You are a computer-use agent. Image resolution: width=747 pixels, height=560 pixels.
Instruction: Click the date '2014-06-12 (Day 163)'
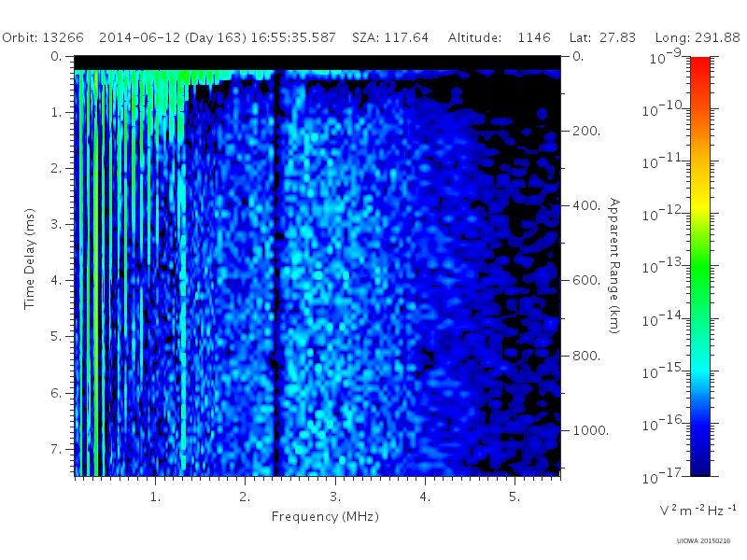pos(173,37)
